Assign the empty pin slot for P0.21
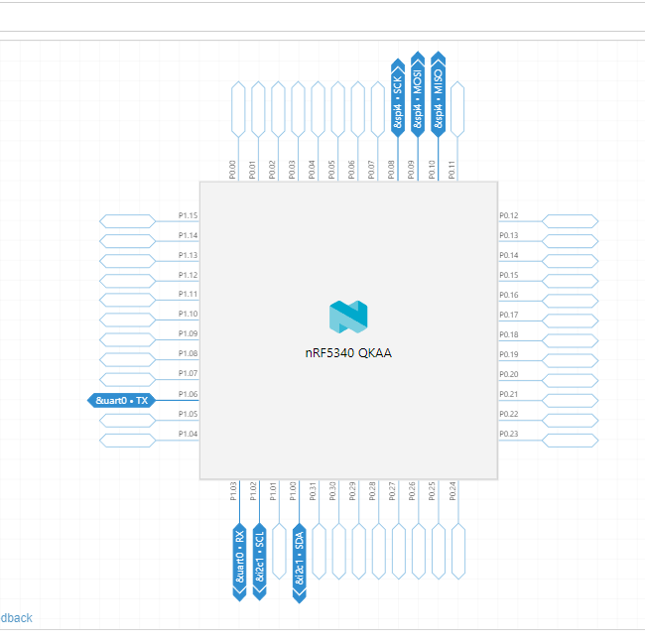 (571, 400)
